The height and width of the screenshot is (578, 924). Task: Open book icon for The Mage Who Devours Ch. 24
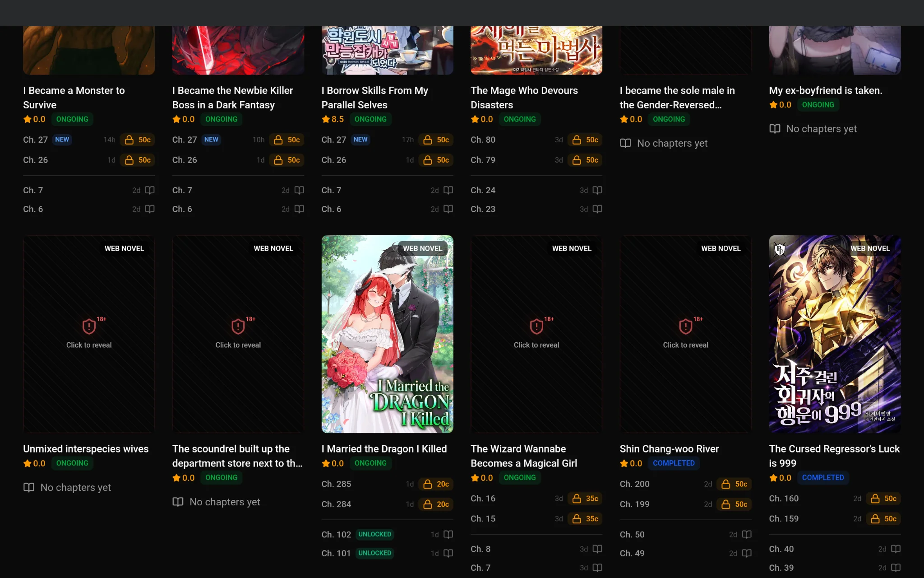(597, 191)
